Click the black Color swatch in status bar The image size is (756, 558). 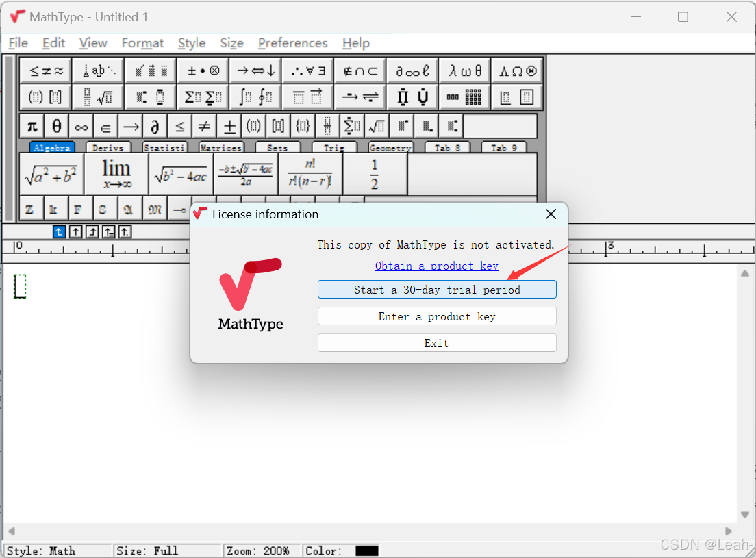367,550
